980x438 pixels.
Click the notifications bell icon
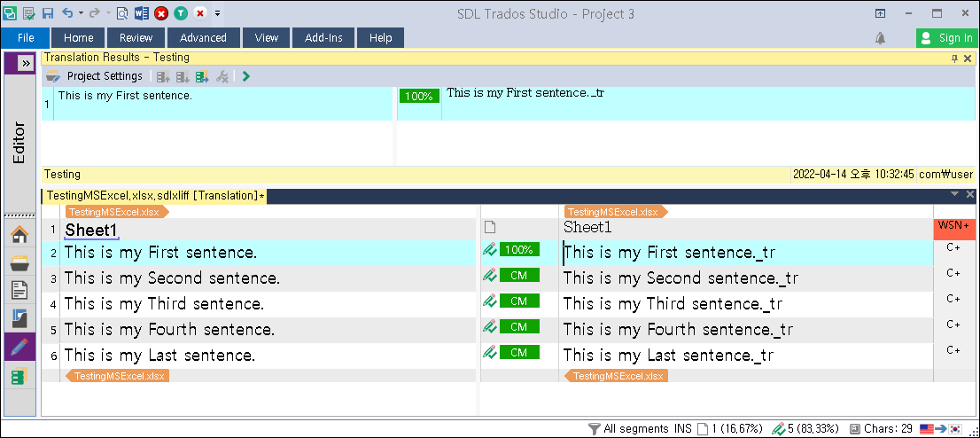point(880,38)
